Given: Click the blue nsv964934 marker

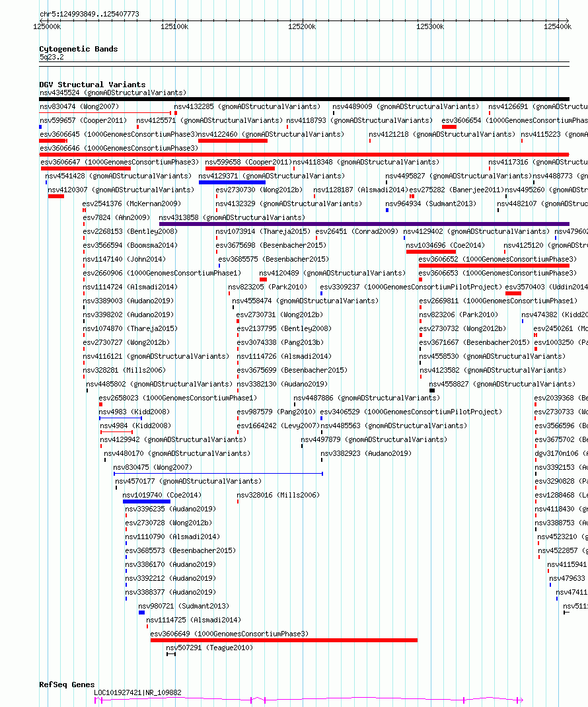Looking at the screenshot, I should click(x=387, y=211).
